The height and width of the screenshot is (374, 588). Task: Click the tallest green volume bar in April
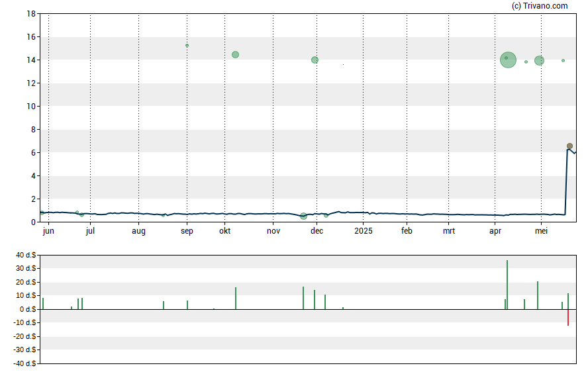pyautogui.click(x=507, y=285)
